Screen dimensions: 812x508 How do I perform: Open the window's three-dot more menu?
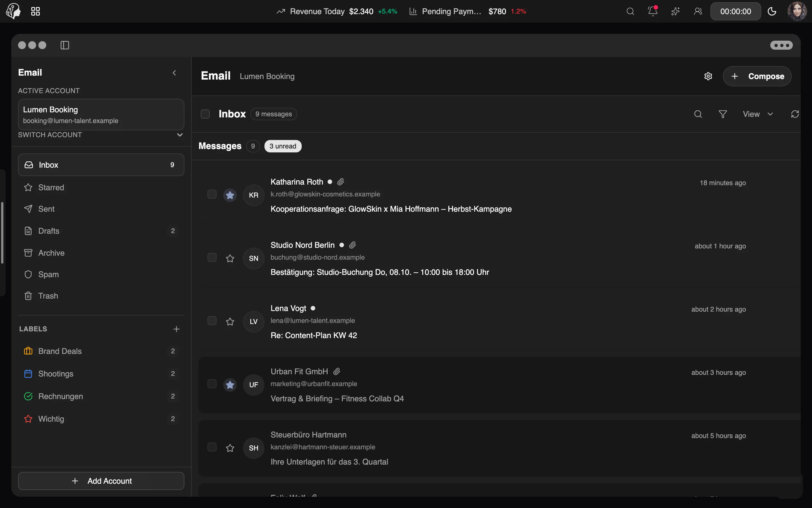click(x=781, y=45)
